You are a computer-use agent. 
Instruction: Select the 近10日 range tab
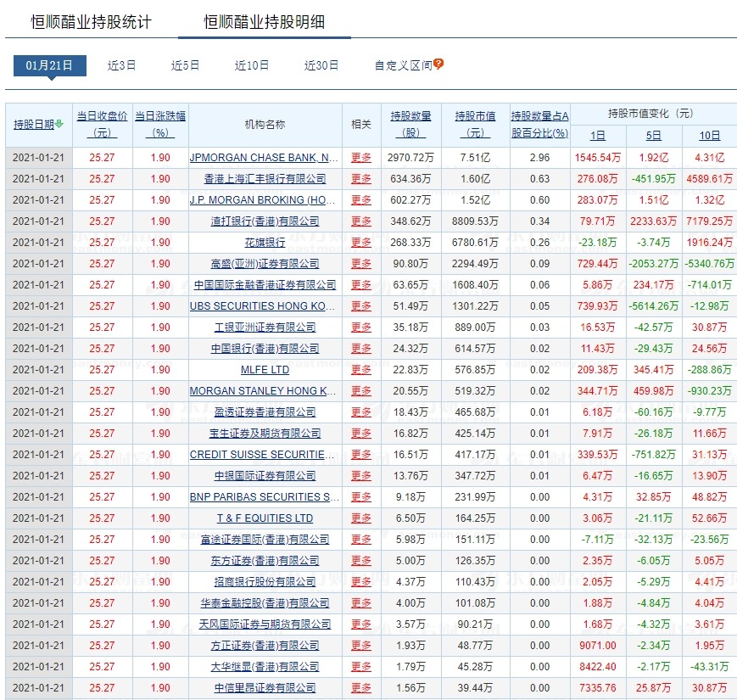(252, 65)
